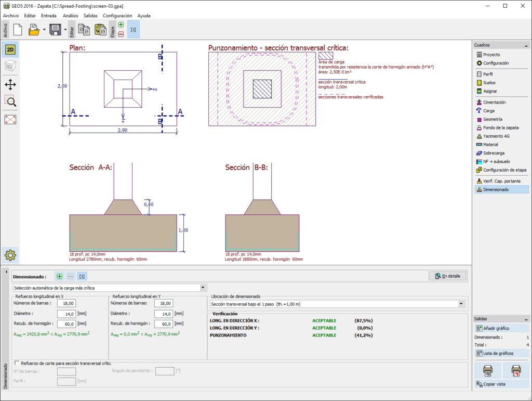Activate the zoom region tool
The image size is (532, 401).
10,101
